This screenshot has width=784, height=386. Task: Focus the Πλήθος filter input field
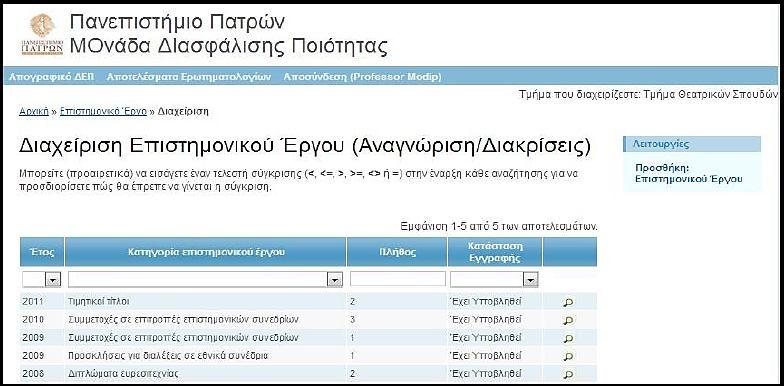click(398, 279)
